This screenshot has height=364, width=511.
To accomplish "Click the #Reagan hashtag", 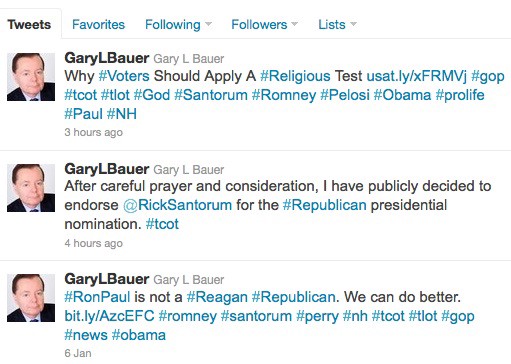I will [x=217, y=297].
